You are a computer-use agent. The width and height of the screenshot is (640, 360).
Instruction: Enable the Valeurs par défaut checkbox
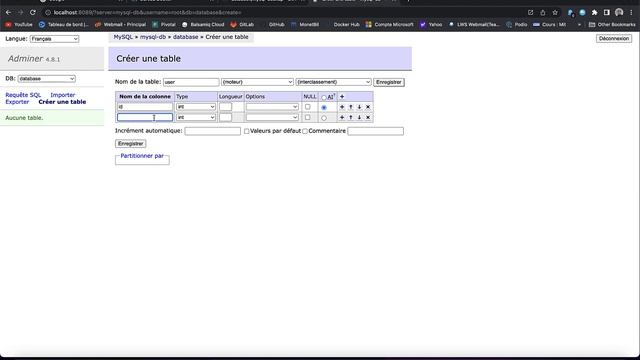(247, 131)
